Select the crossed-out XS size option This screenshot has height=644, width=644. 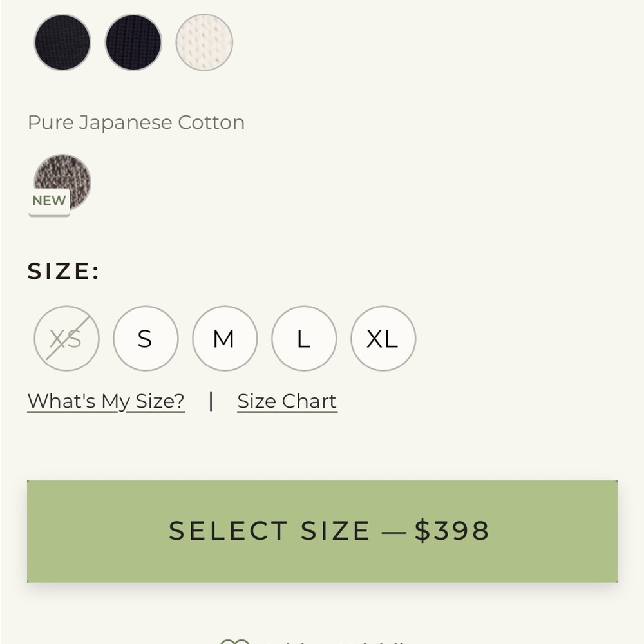click(66, 339)
